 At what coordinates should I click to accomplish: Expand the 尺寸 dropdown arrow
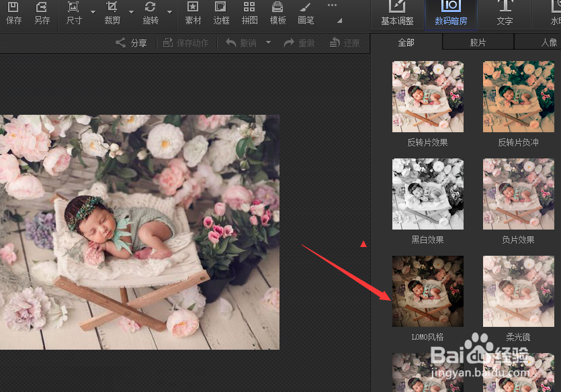point(93,12)
